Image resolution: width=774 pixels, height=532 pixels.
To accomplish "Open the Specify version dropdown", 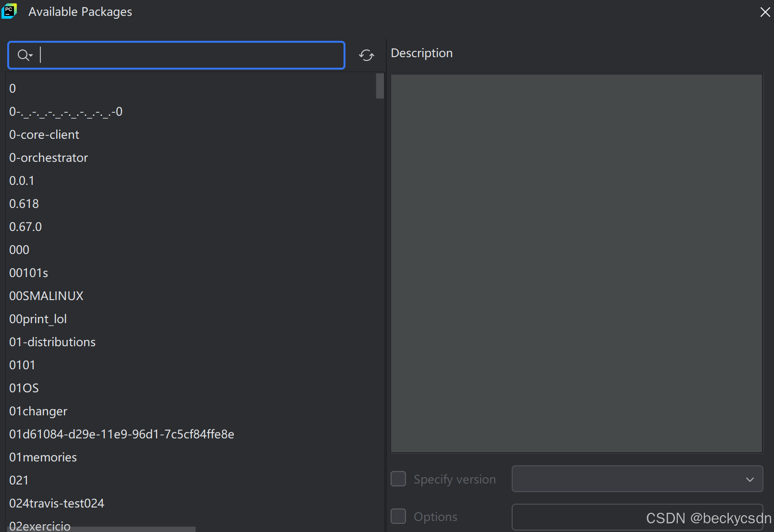I will [637, 479].
